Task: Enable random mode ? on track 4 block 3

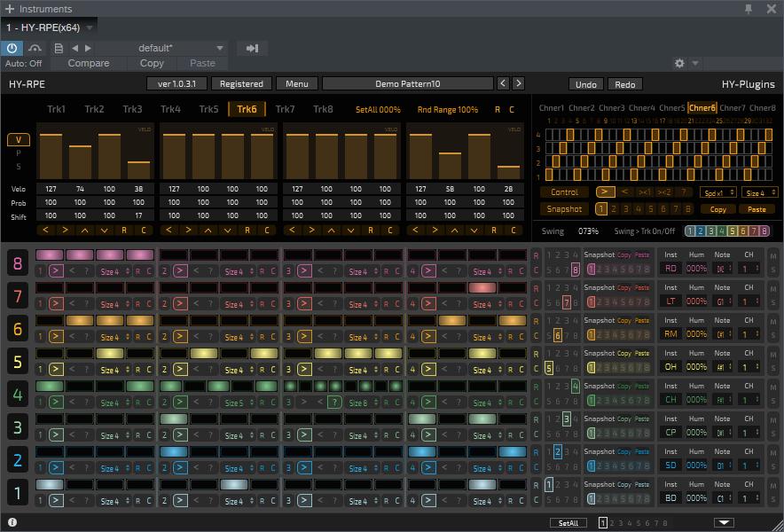Action: point(334,402)
